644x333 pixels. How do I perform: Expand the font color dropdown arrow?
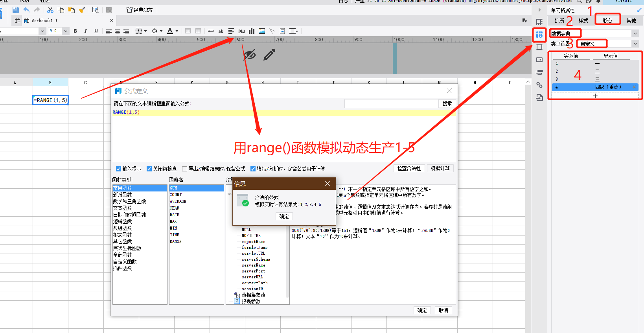[177, 31]
